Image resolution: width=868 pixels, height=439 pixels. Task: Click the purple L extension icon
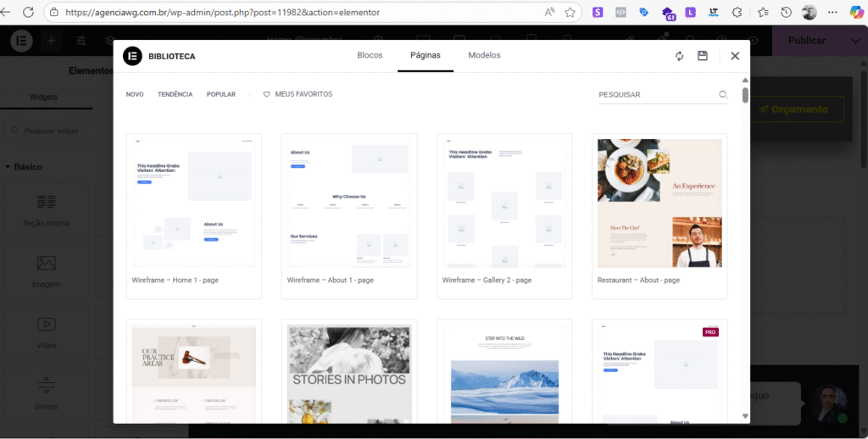click(x=690, y=12)
